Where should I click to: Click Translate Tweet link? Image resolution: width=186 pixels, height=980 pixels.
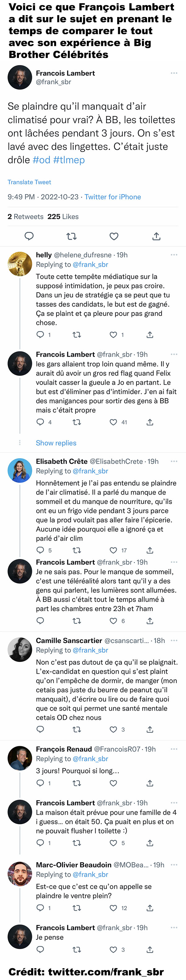pos(29,182)
